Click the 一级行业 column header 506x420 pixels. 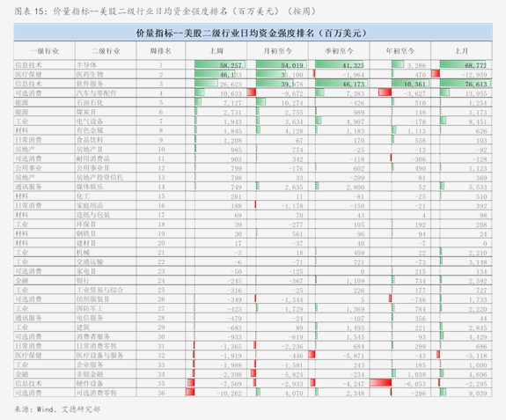[x=45, y=51]
